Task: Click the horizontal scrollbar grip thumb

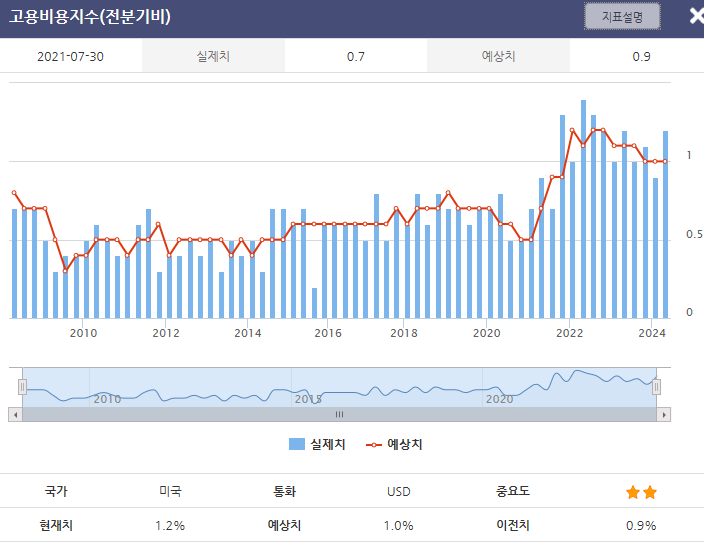Action: point(339,415)
